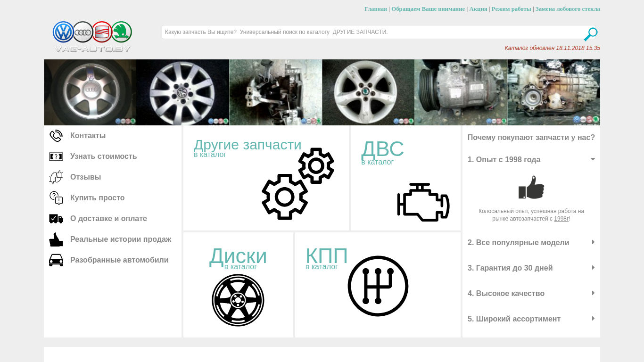Click the phone icon beside Контакты

56,136
